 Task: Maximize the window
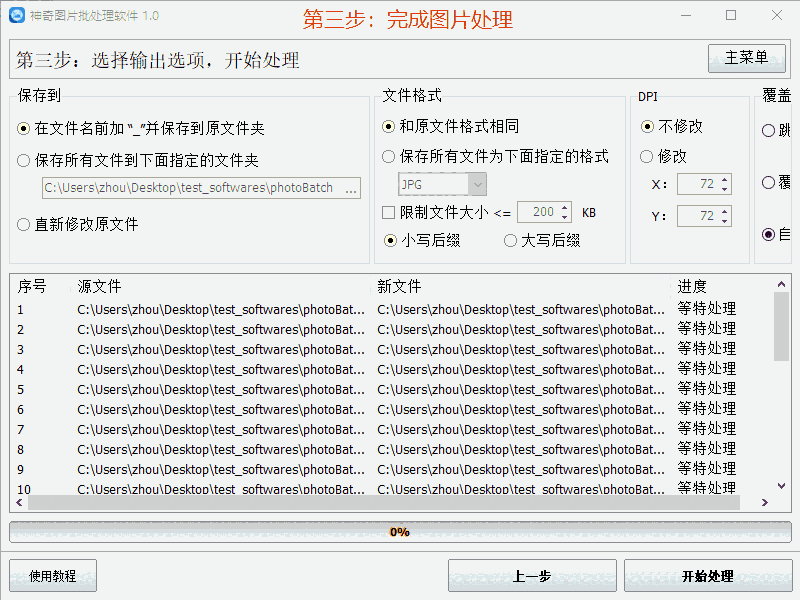(731, 15)
